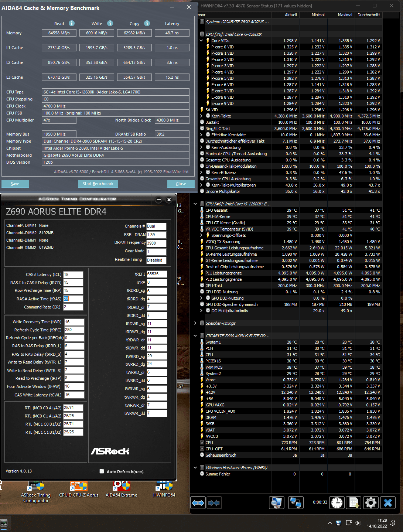The width and height of the screenshot is (403, 532).
Task: Open network tray icon
Action: click(349, 523)
